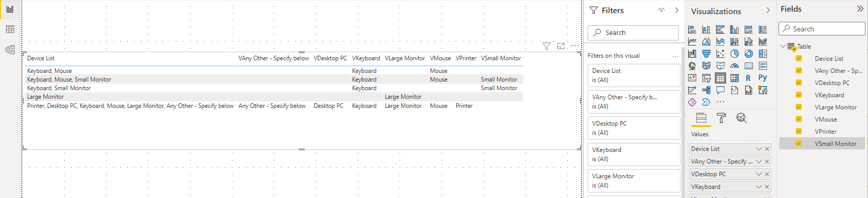Image resolution: width=868 pixels, height=198 pixels.
Task: Select Map globe visualization
Action: (692, 66)
